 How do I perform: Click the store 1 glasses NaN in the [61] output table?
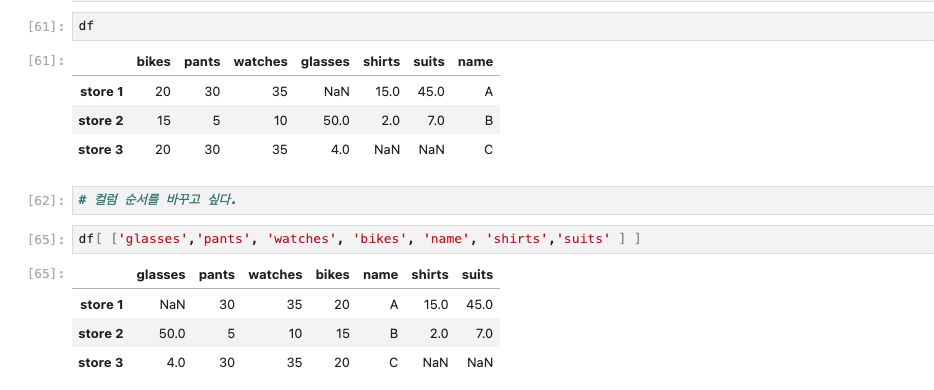pos(337,92)
